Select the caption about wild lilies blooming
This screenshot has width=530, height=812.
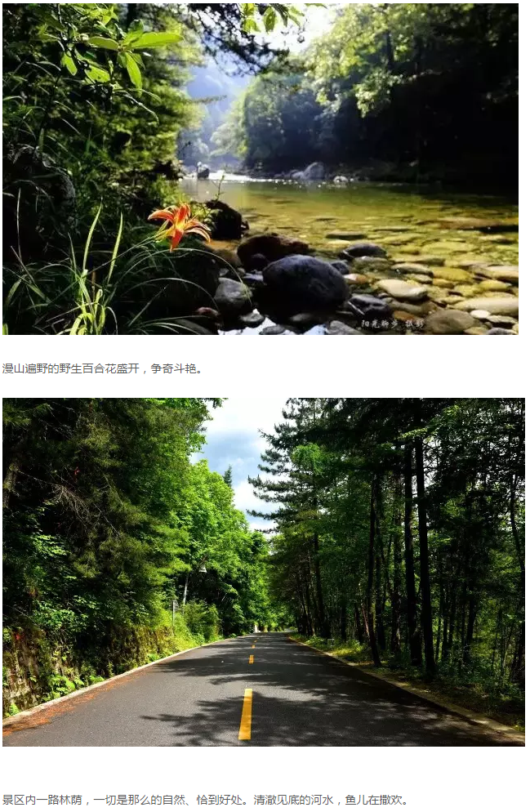coord(103,368)
